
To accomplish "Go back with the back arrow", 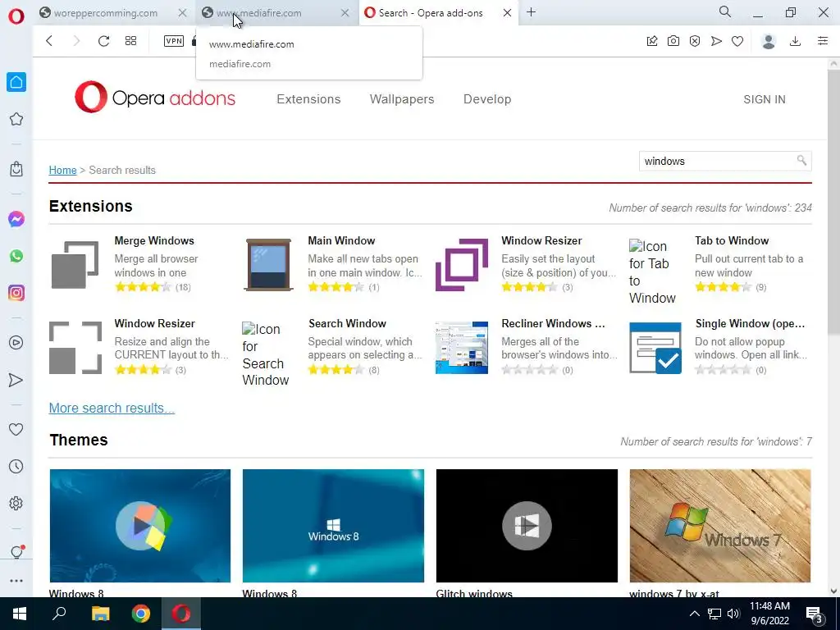I will (49, 41).
